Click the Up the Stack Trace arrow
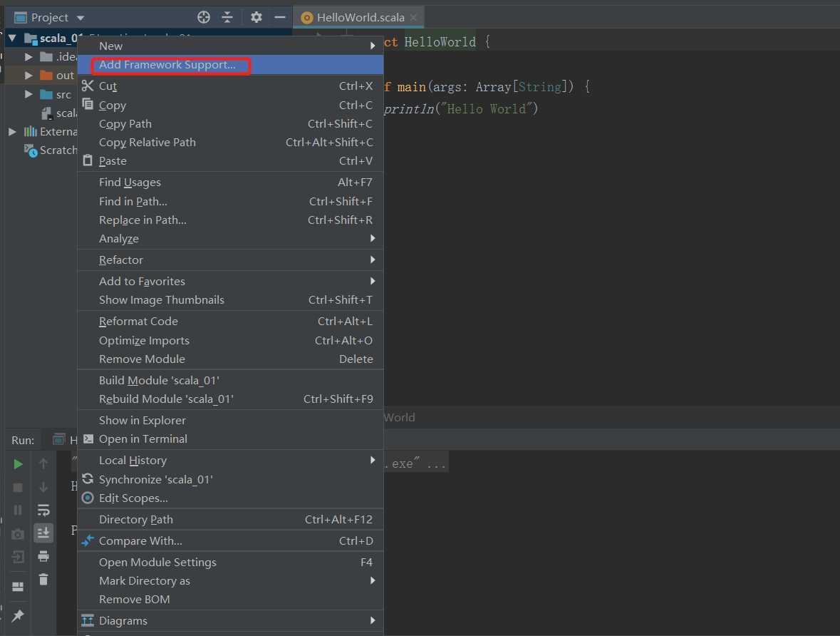840x636 pixels. pyautogui.click(x=43, y=464)
